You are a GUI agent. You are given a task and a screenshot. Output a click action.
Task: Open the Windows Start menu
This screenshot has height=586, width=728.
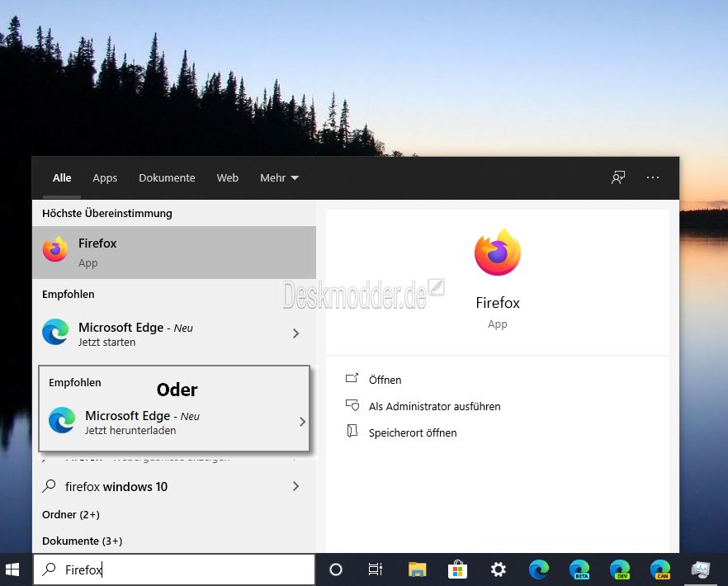click(x=12, y=569)
